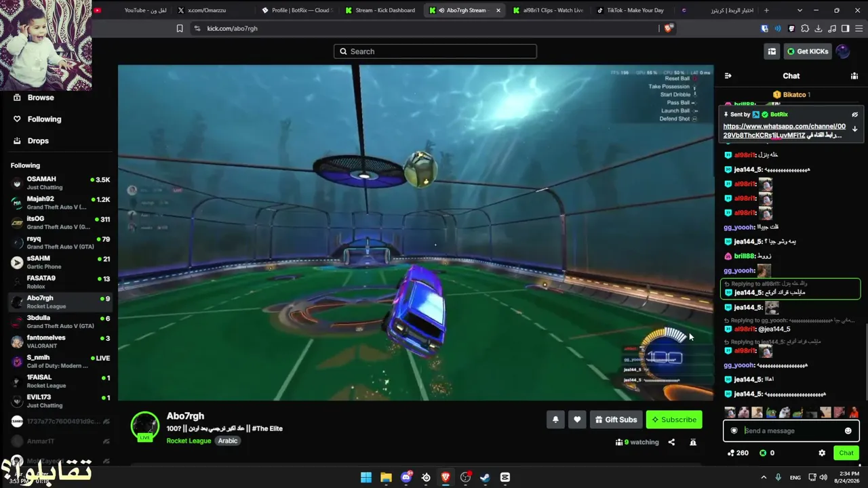The height and width of the screenshot is (488, 868).
Task: Switch to the Kick Dashboard Stream tab
Action: click(x=381, y=10)
